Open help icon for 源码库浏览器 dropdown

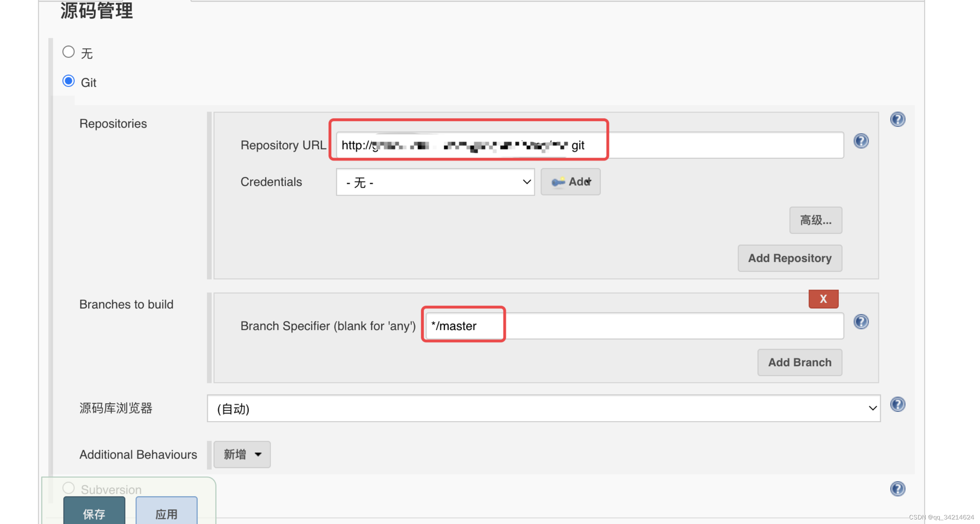897,404
